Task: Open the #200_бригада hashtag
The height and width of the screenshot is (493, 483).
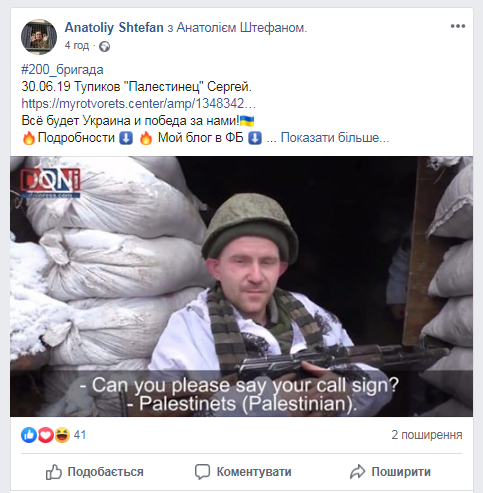Action: [62, 70]
